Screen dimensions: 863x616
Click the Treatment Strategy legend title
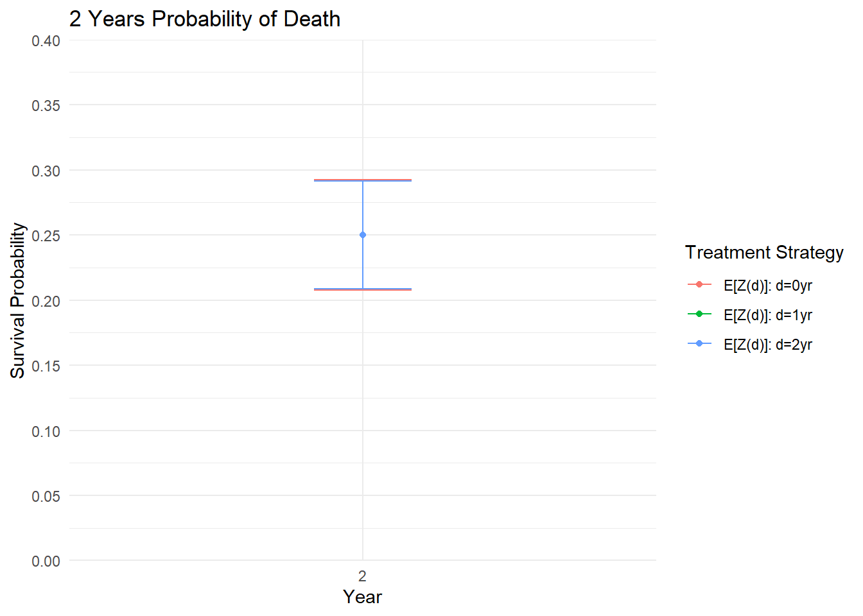click(x=764, y=253)
